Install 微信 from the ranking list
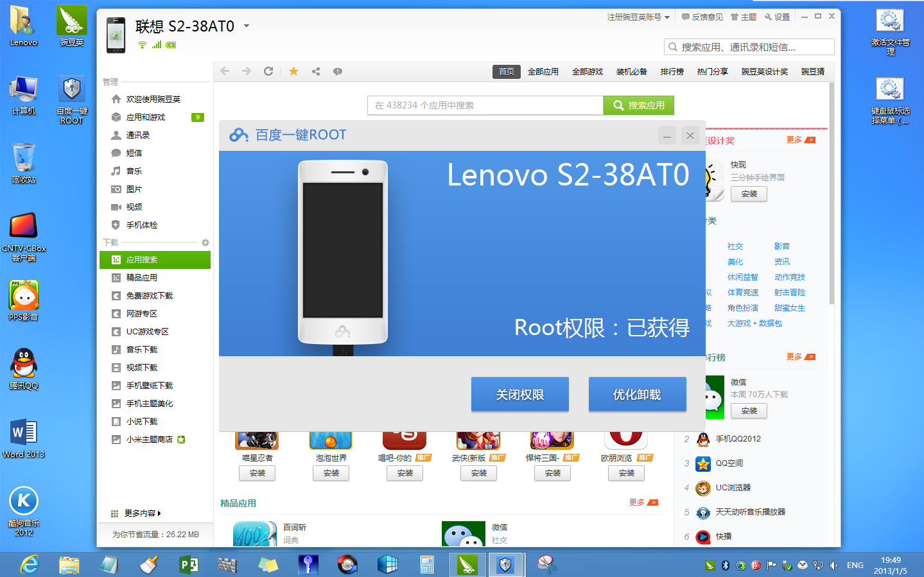This screenshot has width=924, height=577. point(749,411)
